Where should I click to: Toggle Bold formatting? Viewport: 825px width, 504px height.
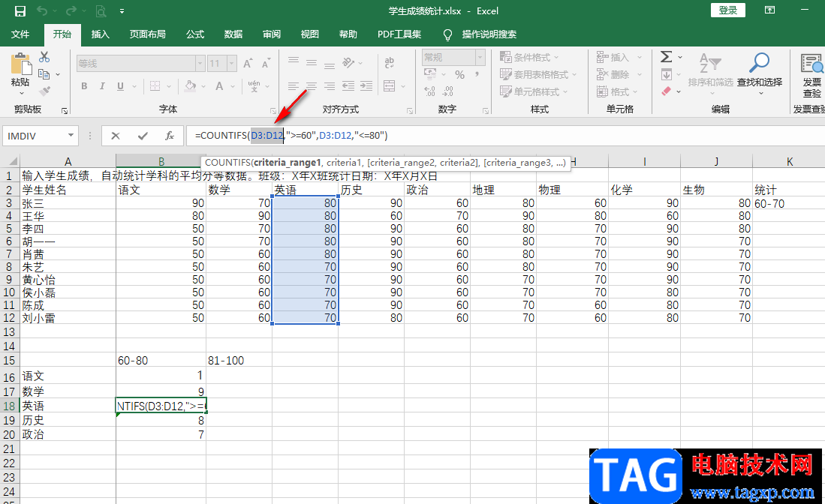point(84,86)
